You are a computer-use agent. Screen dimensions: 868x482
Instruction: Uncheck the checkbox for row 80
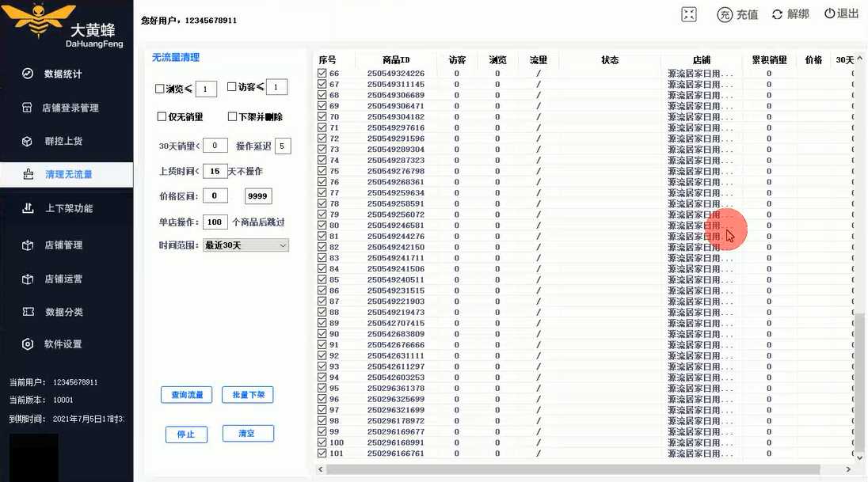pyautogui.click(x=322, y=226)
